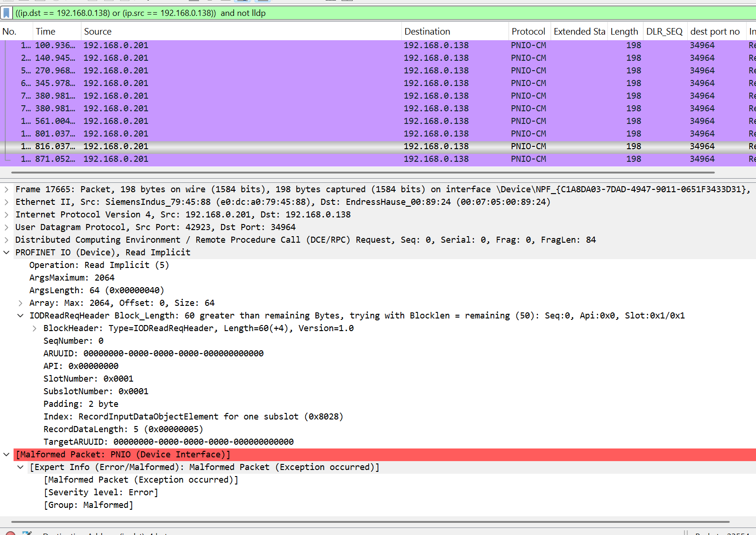Image resolution: width=756 pixels, height=535 pixels.
Task: Select the 'SeqNumber: 0' field
Action: [x=73, y=341]
